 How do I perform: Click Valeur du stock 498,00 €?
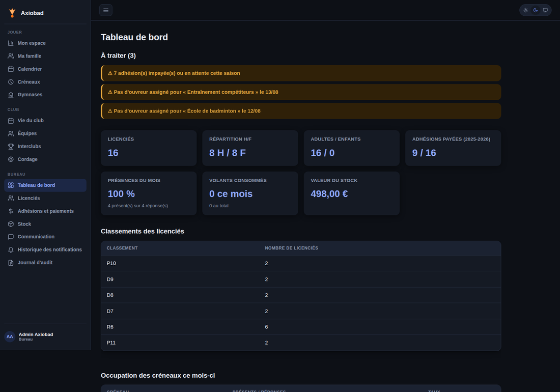point(329,194)
